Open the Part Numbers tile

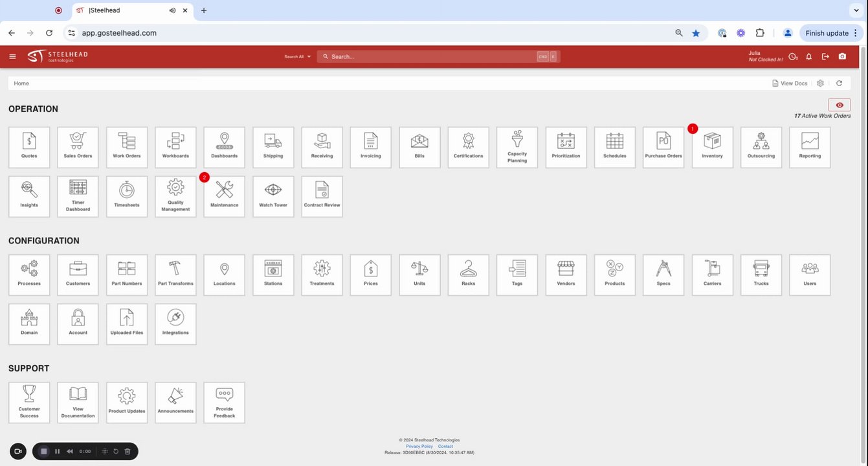127,275
